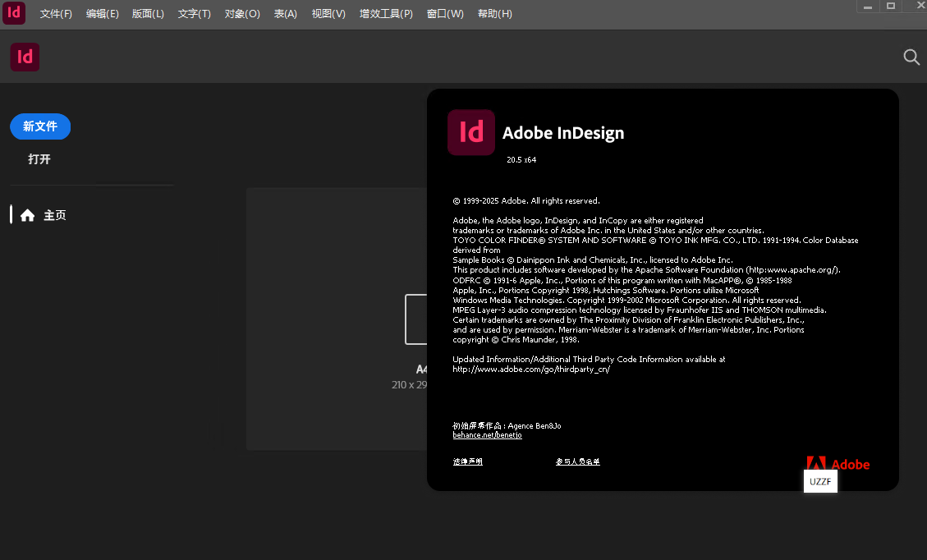Screen dimensions: 927x560
Task: Open the 文件(F) menu
Action: click(56, 14)
